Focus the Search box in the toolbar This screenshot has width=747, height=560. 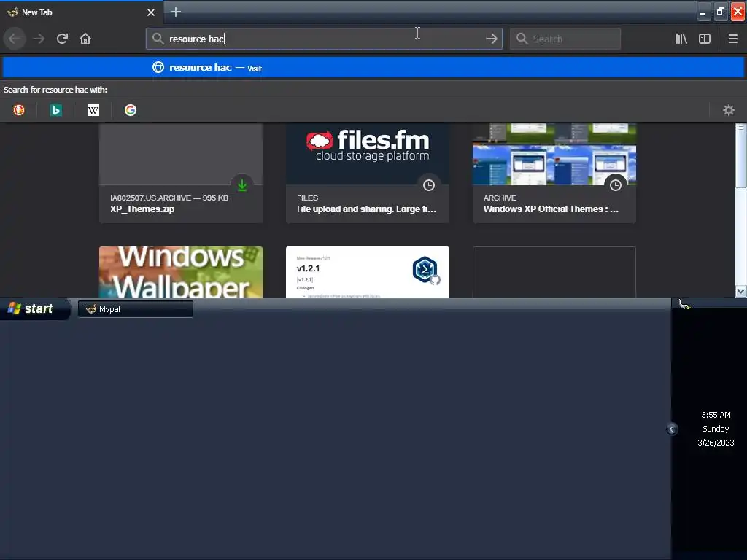565,39
